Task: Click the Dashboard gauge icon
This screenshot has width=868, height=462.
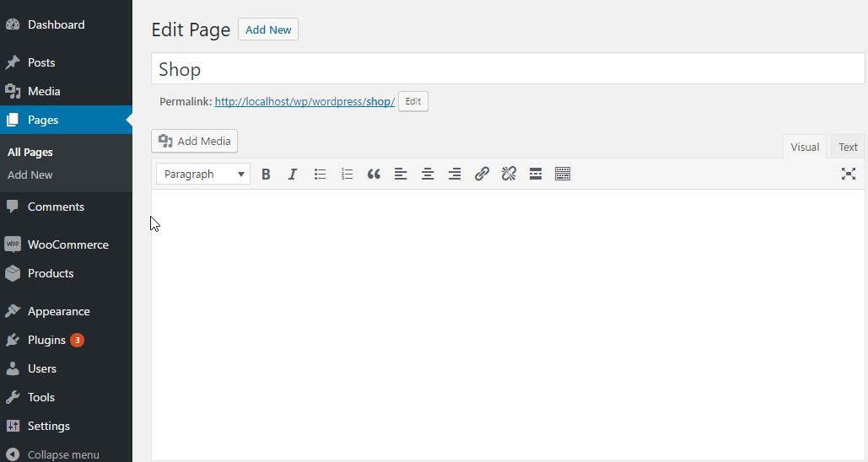Action: point(13,25)
